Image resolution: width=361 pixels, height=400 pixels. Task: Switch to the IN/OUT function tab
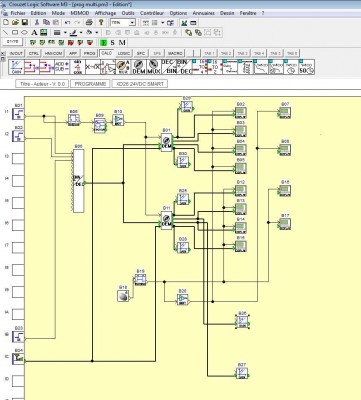[16, 53]
